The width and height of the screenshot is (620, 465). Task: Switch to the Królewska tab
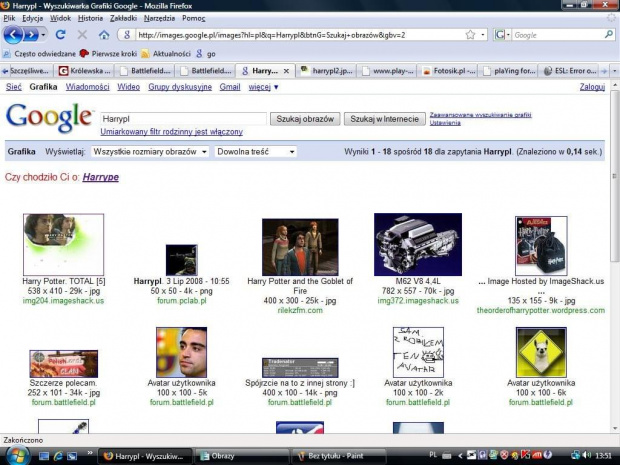click(85, 71)
